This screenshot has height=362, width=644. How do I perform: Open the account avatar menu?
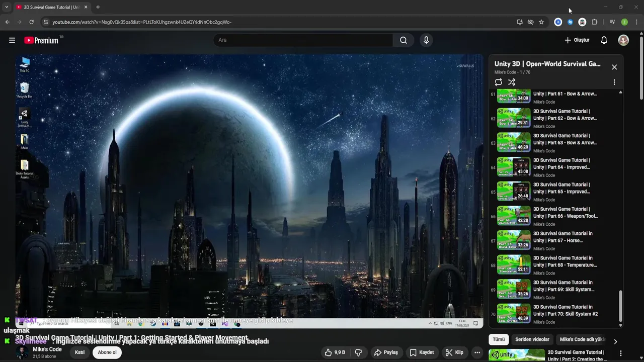click(623, 40)
